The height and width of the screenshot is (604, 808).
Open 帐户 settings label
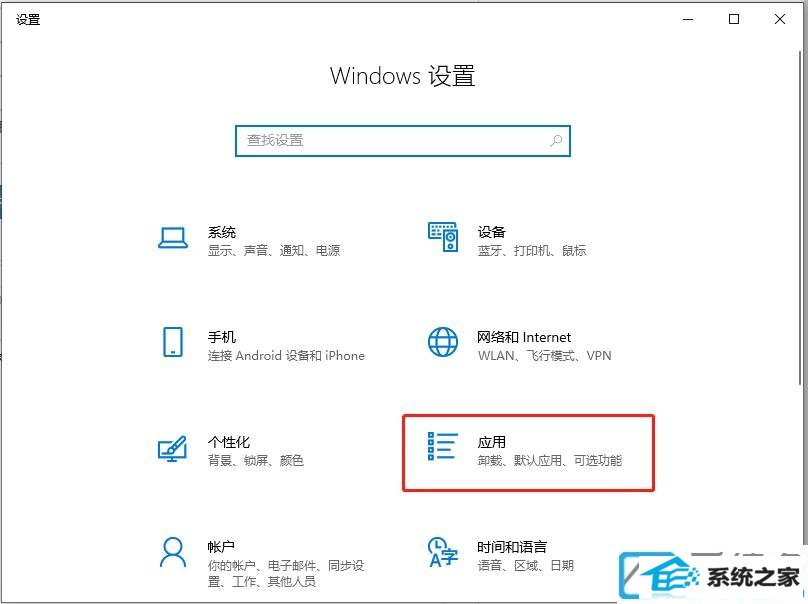tap(222, 546)
